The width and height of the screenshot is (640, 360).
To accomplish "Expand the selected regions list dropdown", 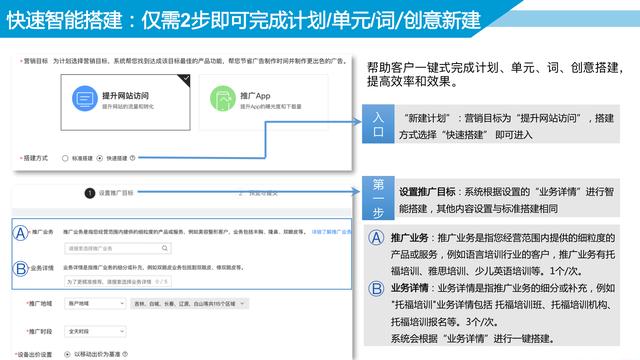I will point(189,304).
